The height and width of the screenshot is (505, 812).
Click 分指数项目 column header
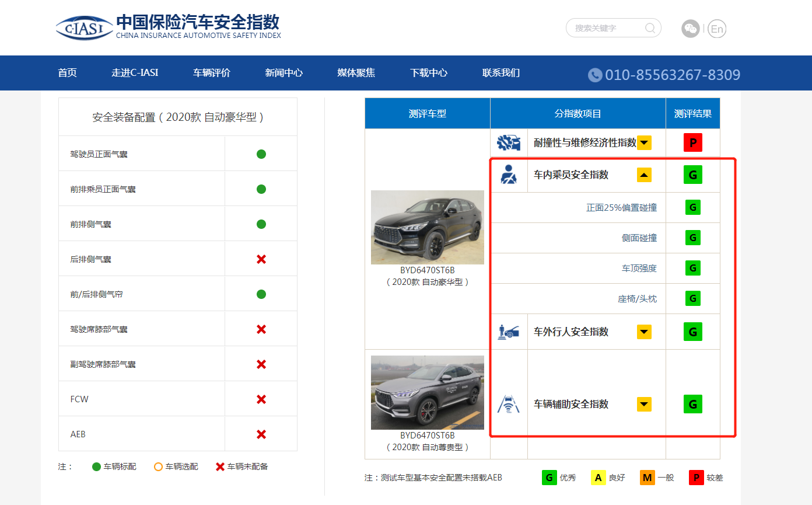click(578, 113)
